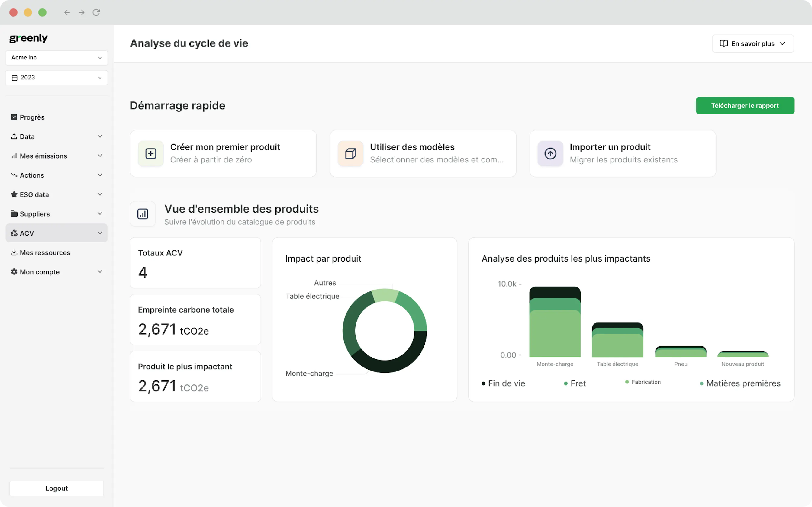
Task: Click the chart icon next to Vue d'ensemble des produits
Action: pyautogui.click(x=143, y=214)
